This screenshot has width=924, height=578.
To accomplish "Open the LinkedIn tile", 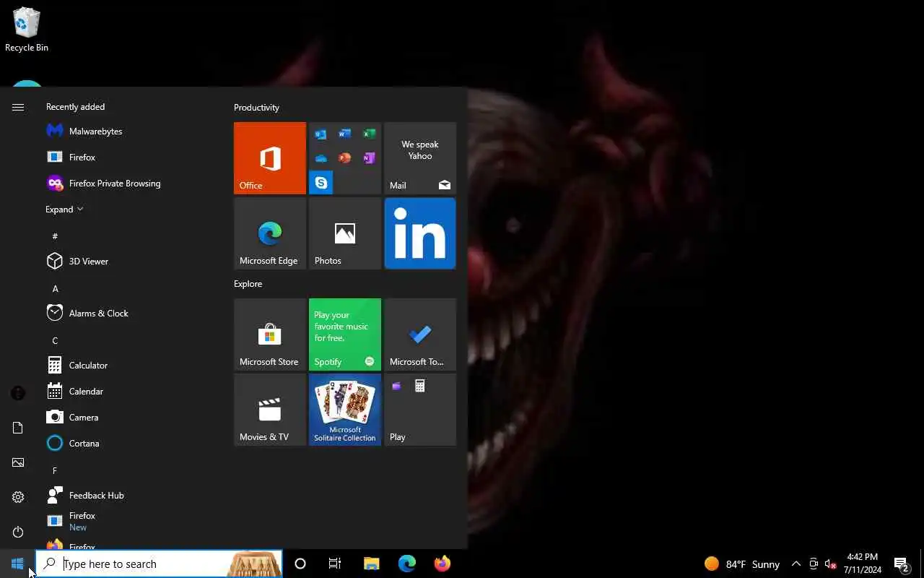I will (x=420, y=233).
